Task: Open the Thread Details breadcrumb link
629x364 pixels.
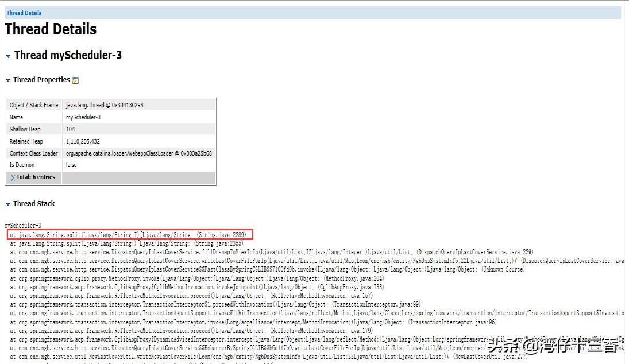Action: (24, 13)
